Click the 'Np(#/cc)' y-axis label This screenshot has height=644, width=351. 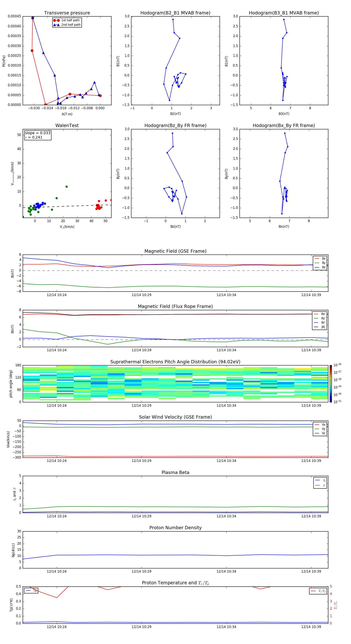[13, 550]
